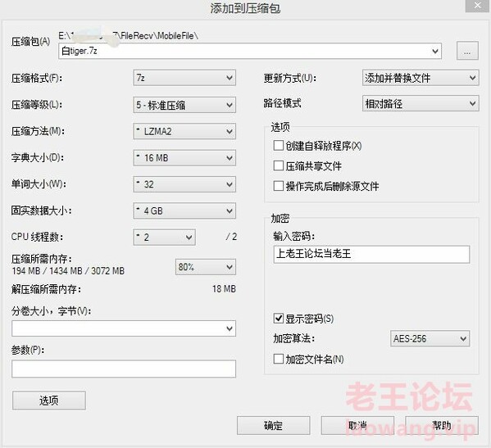Open the AES-256 encryption algorithm dropdown
The height and width of the screenshot is (448, 491).
tap(430, 338)
